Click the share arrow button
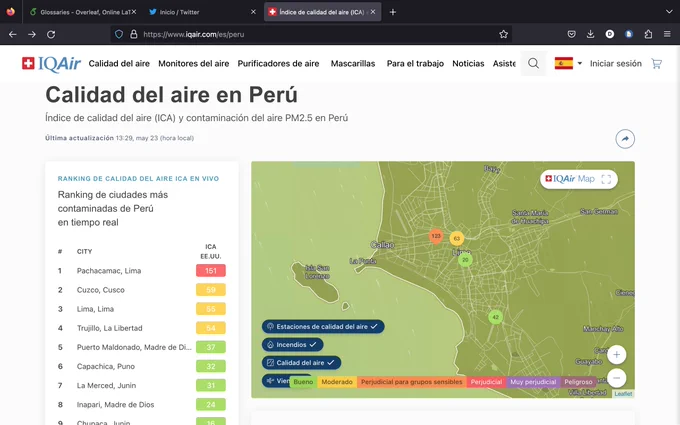Viewport: 680px width, 425px height. pyautogui.click(x=625, y=139)
